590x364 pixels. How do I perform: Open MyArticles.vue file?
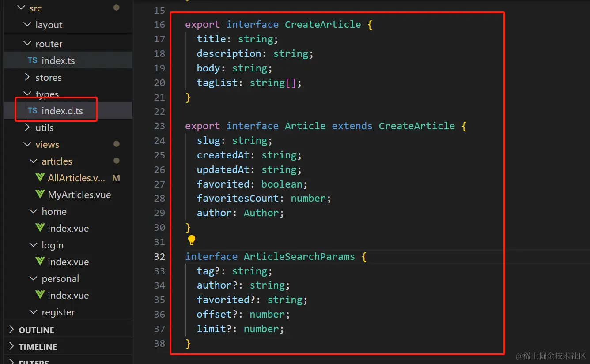tap(68, 195)
